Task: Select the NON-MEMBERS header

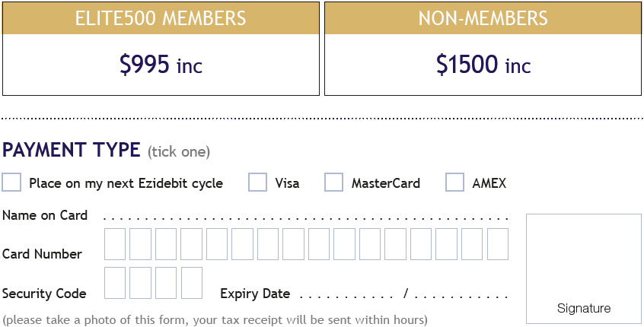Action: click(x=483, y=18)
